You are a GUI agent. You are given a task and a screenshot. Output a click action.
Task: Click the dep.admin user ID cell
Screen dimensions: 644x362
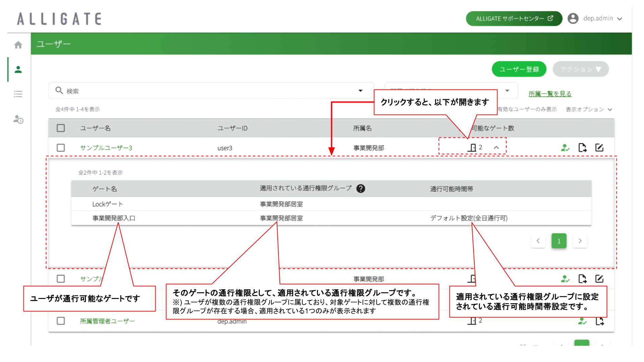click(232, 321)
